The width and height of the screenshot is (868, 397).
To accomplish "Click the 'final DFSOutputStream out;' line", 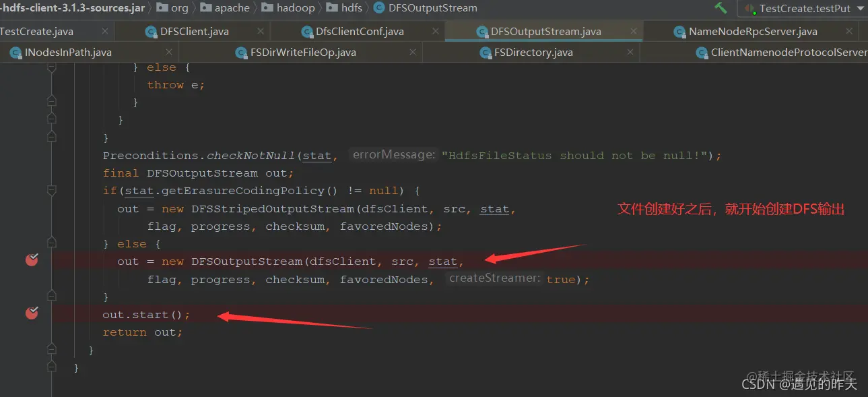I will tap(199, 173).
